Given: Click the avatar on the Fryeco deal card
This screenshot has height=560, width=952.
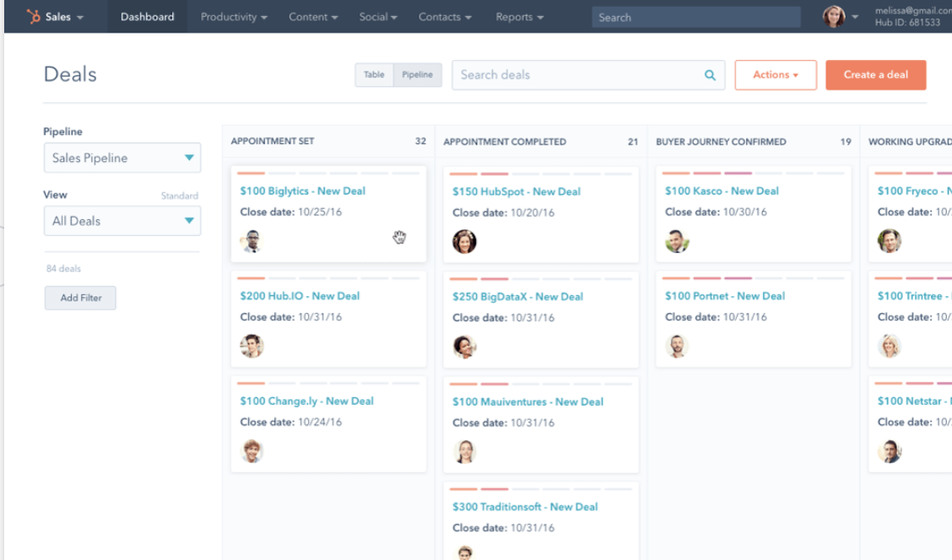Looking at the screenshot, I should tap(890, 240).
